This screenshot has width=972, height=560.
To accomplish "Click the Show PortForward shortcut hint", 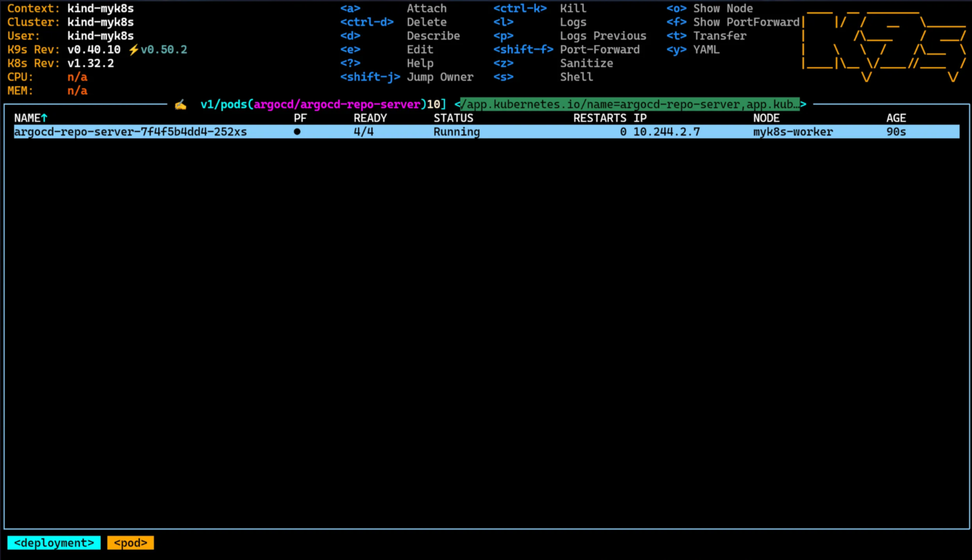I will [746, 22].
